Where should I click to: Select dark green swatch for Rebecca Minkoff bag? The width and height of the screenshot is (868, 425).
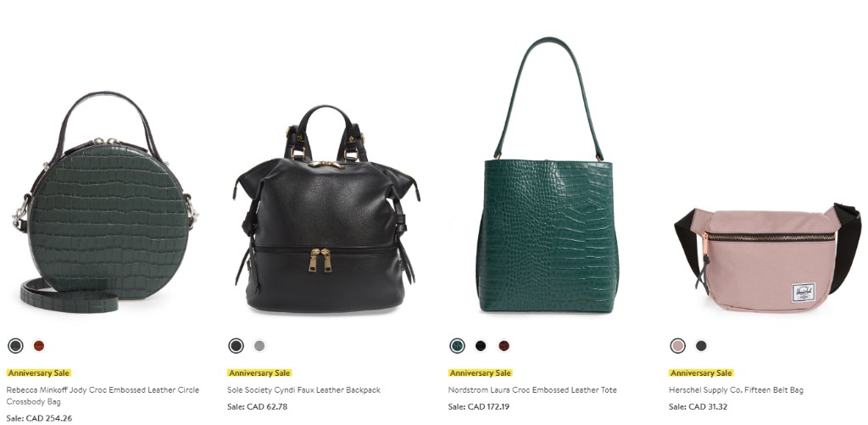click(15, 346)
